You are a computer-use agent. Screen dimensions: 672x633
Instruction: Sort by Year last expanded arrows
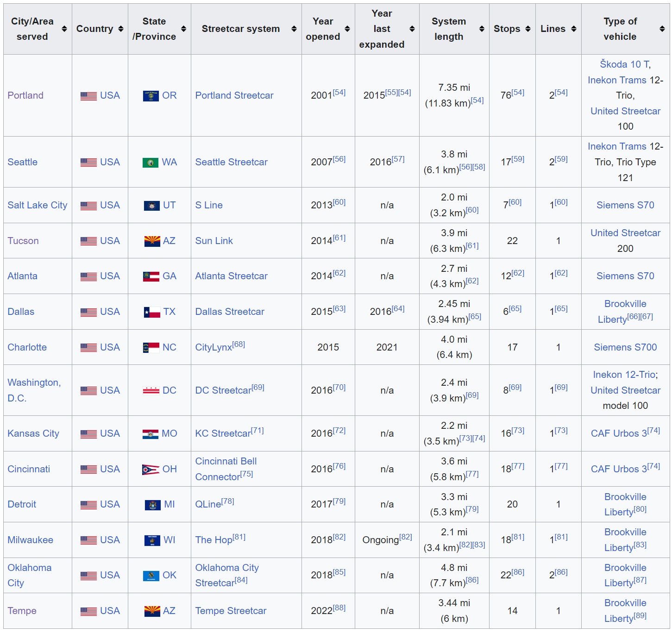(412, 29)
